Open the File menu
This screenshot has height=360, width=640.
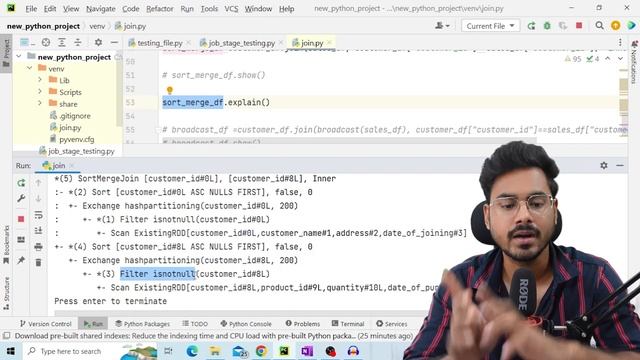point(31,9)
